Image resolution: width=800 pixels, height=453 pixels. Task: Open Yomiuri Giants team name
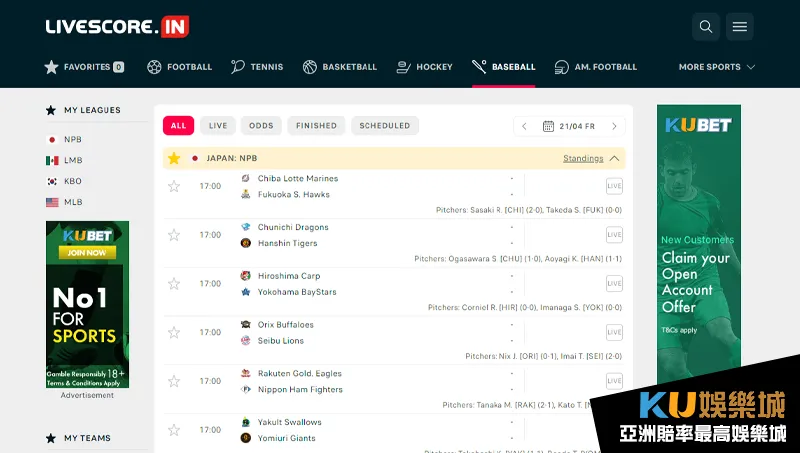point(287,438)
